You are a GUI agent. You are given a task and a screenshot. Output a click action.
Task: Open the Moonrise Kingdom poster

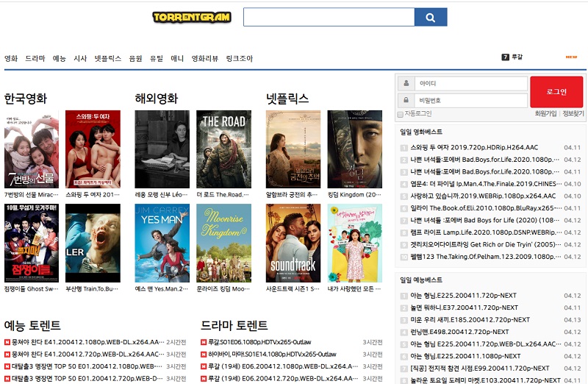[224, 243]
